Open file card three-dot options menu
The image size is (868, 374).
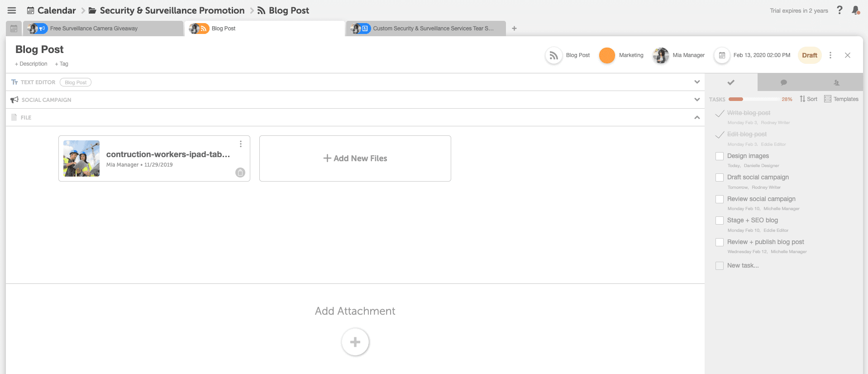pyautogui.click(x=241, y=144)
